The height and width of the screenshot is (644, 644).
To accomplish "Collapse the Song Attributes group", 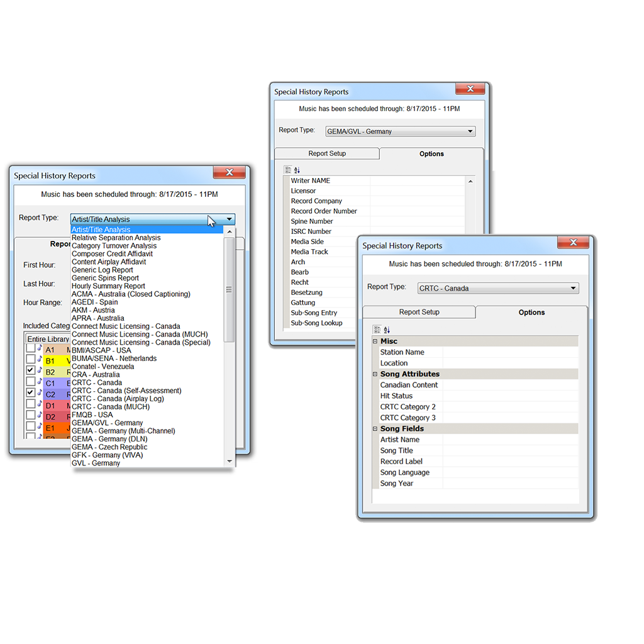I will coord(375,374).
